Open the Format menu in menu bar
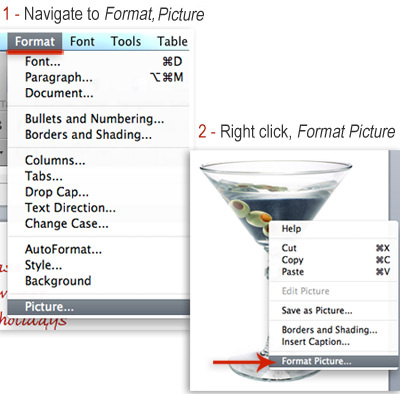400x394 pixels. [35, 42]
